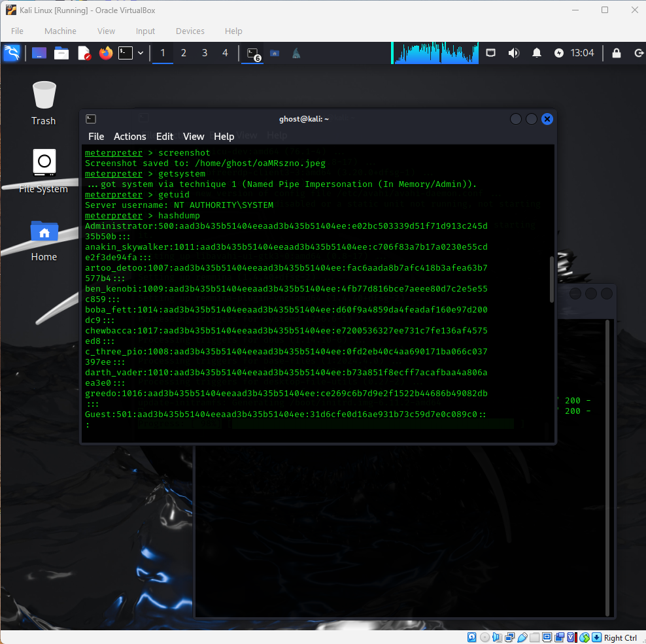The width and height of the screenshot is (646, 644).
Task: Open the Kali dragon applications menu
Action: click(12, 53)
